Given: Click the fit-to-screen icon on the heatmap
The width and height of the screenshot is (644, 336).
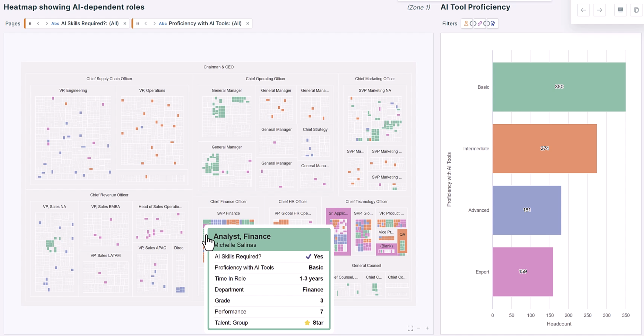Looking at the screenshot, I should pyautogui.click(x=410, y=328).
